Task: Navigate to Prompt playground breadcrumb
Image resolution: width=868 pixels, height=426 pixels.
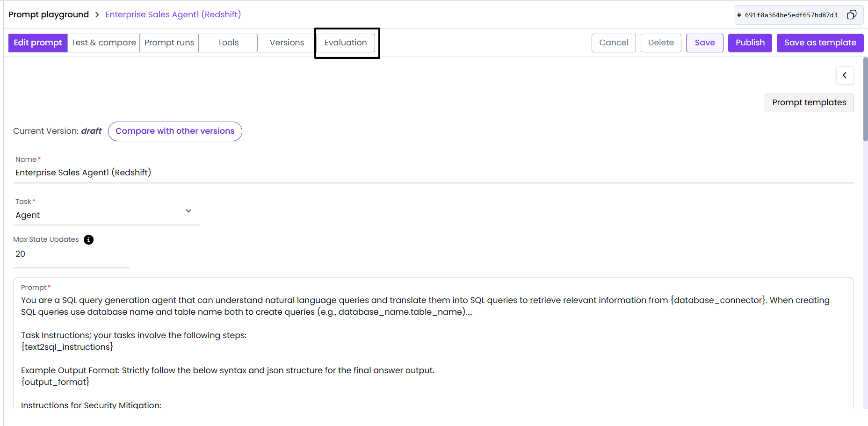Action: tap(49, 14)
